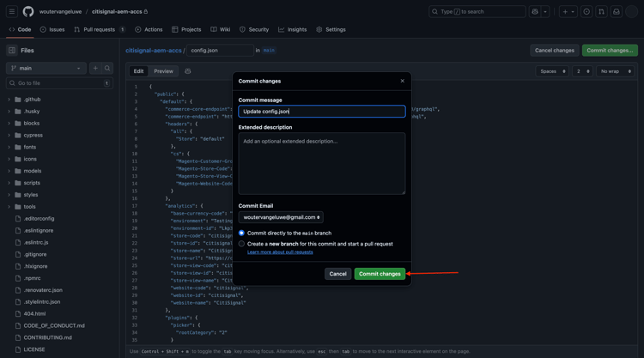Click the blocks folder icon
Viewport: 644px width, 358px height.
coord(18,123)
